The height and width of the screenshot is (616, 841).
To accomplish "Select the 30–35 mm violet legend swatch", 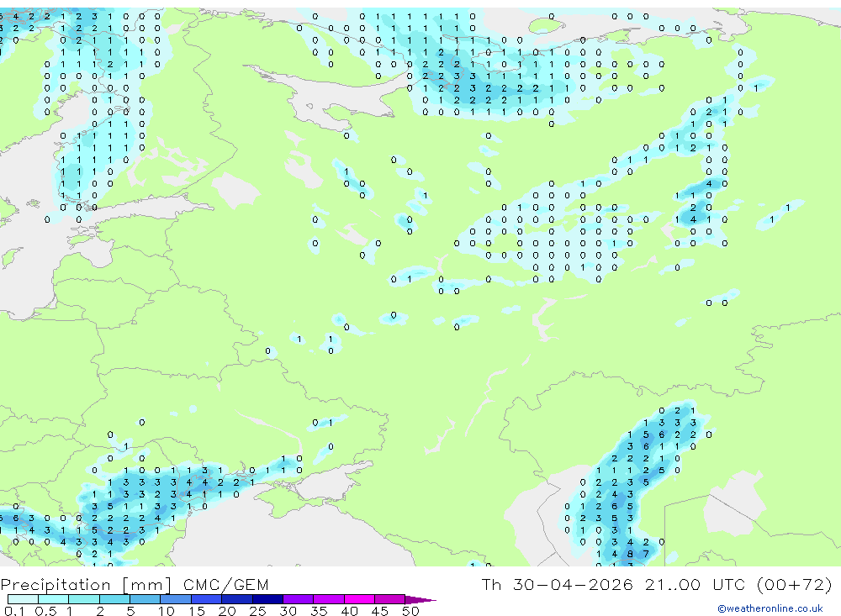I will tap(299, 599).
